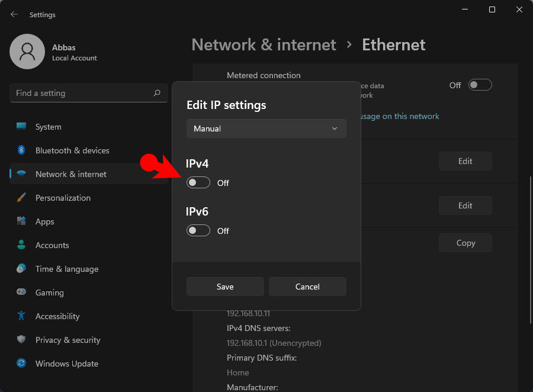Open the Manual IP assignment dropdown
This screenshot has width=533, height=392.
coord(266,128)
